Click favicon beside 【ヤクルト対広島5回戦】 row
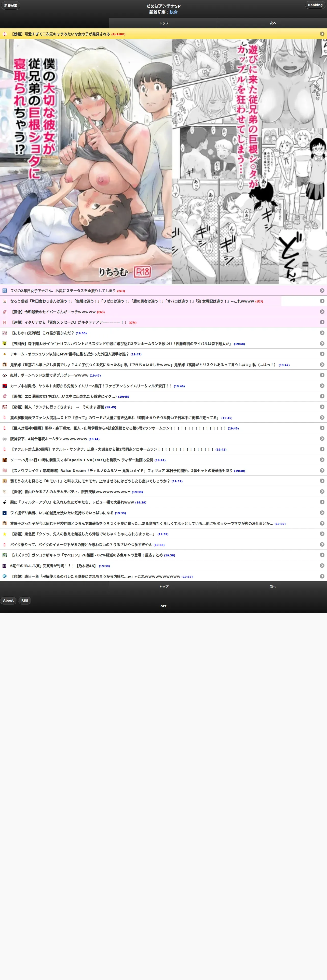Image resolution: width=327 pixels, height=980 pixels. 5,449
